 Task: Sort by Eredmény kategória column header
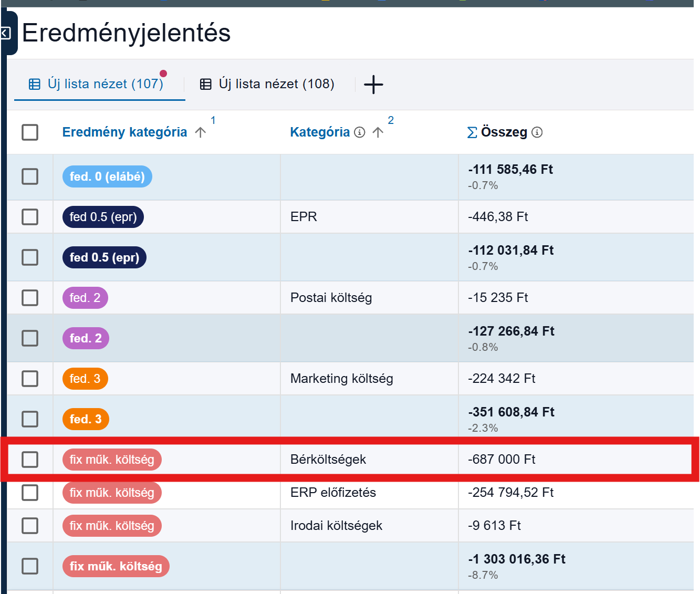[124, 132]
